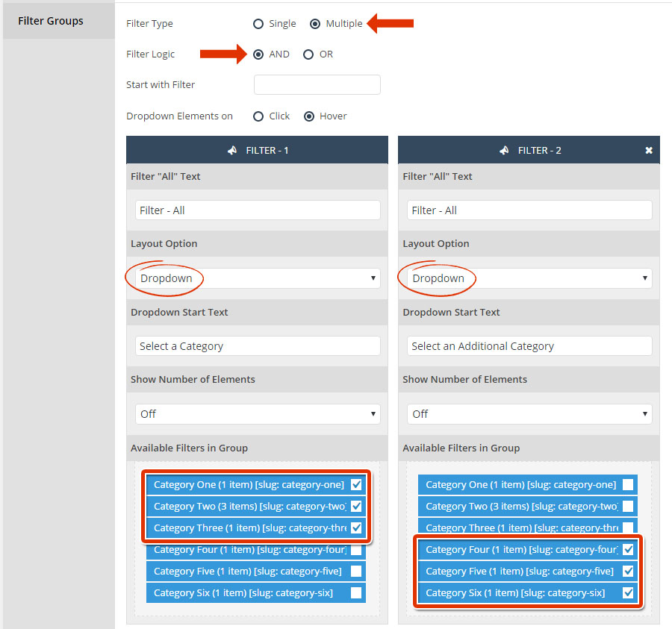The image size is (672, 629).
Task: Click 'Layout Option' heading in Filter 1
Action: pos(164,244)
